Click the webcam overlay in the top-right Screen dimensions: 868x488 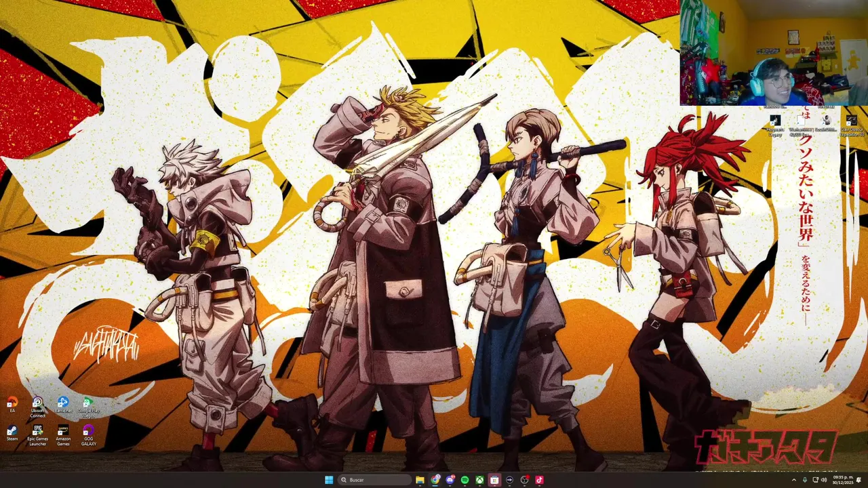pos(774,53)
